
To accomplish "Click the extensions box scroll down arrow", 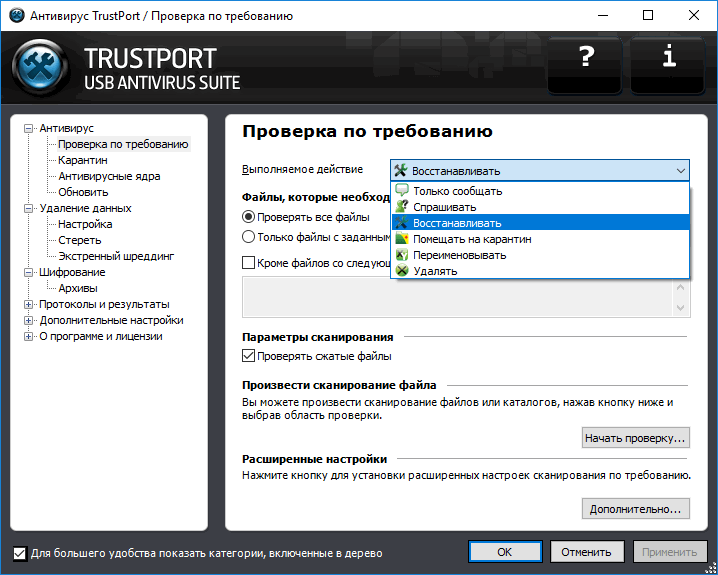I will coord(680,308).
